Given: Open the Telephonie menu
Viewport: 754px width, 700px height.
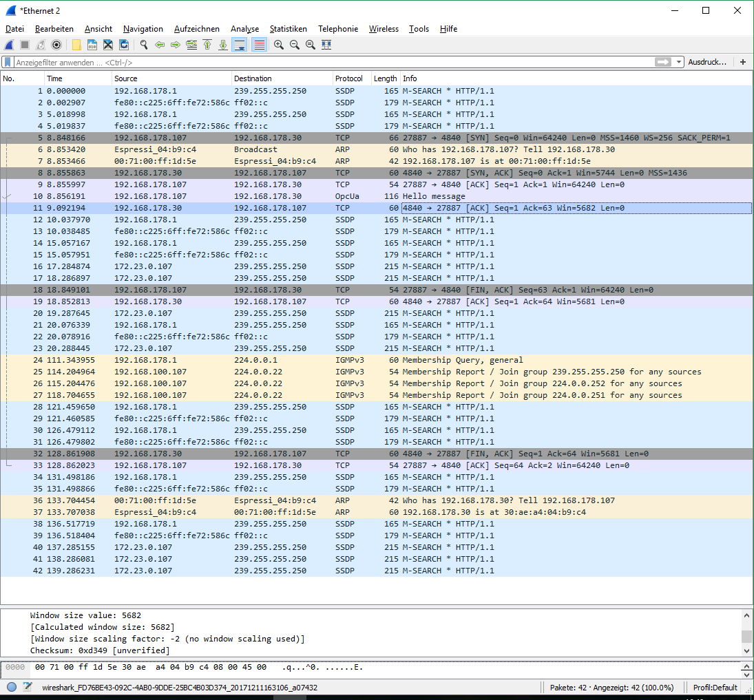Looking at the screenshot, I should 338,29.
